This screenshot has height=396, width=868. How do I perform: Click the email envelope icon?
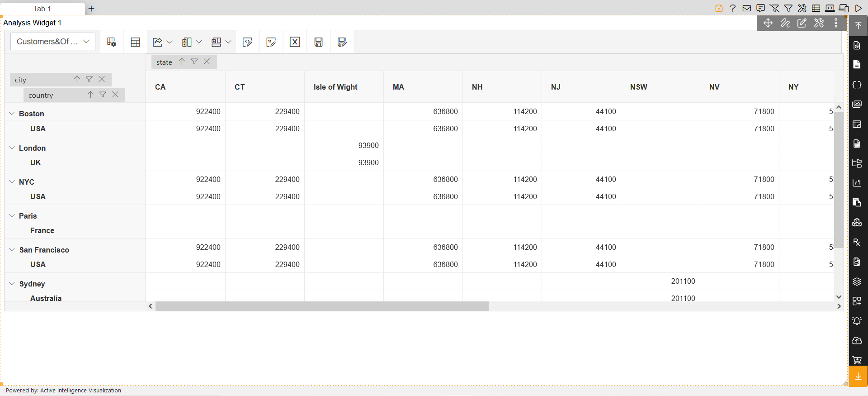coord(747,8)
